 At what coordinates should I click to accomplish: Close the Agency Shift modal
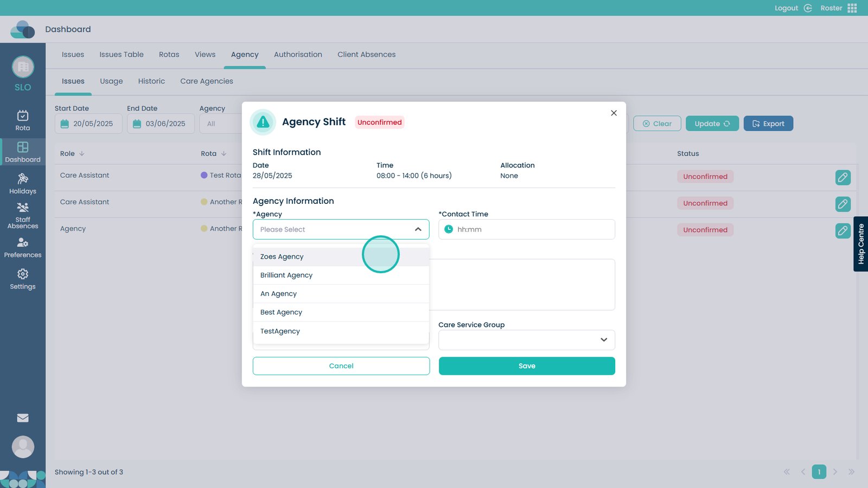614,113
